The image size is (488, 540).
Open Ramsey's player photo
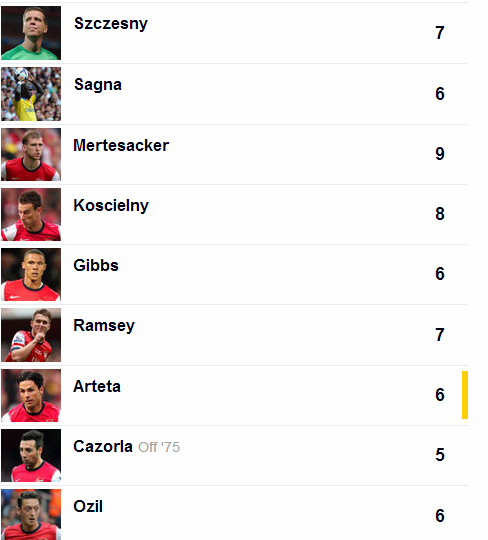[31, 335]
